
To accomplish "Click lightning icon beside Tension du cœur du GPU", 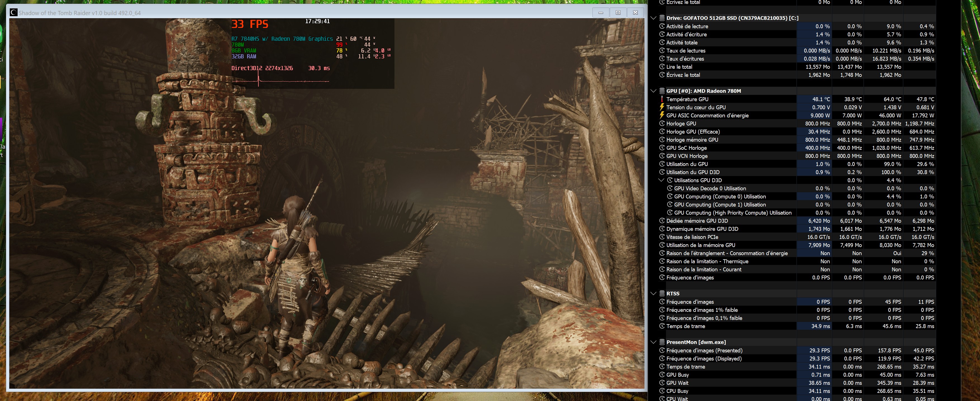I will [662, 107].
